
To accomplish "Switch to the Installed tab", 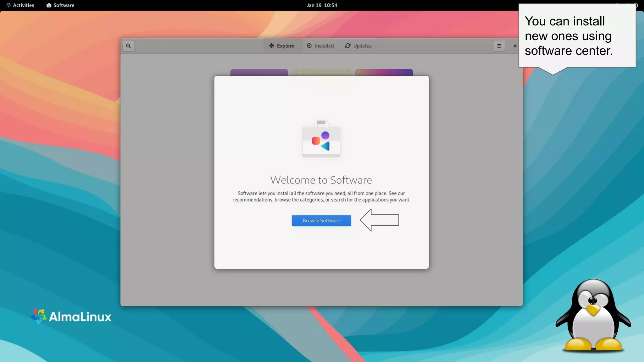I will point(320,46).
